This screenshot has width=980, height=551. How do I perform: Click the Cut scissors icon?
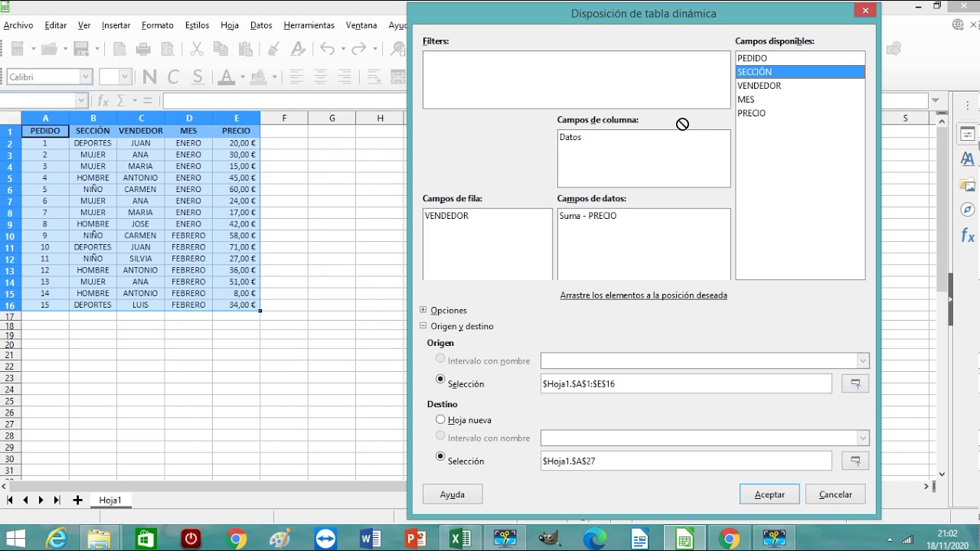point(197,49)
